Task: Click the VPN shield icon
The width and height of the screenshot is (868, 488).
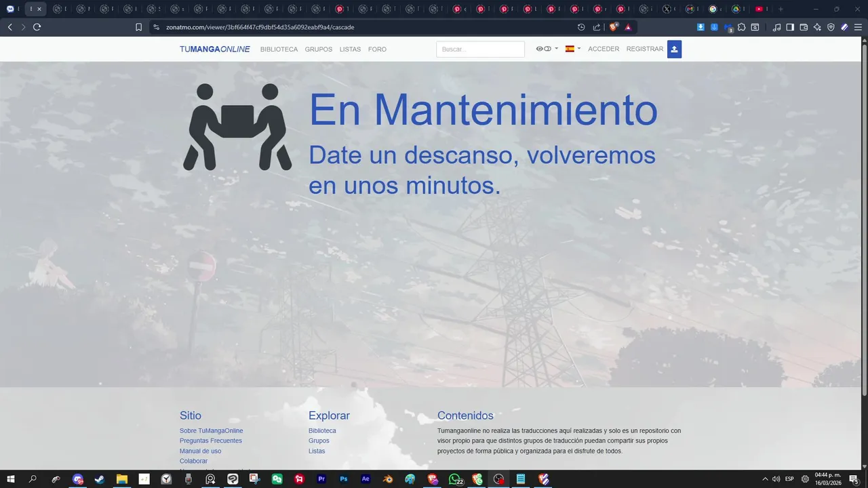Action: click(831, 27)
